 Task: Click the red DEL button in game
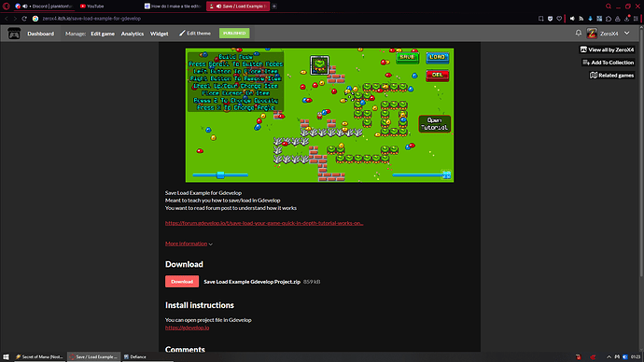click(438, 76)
